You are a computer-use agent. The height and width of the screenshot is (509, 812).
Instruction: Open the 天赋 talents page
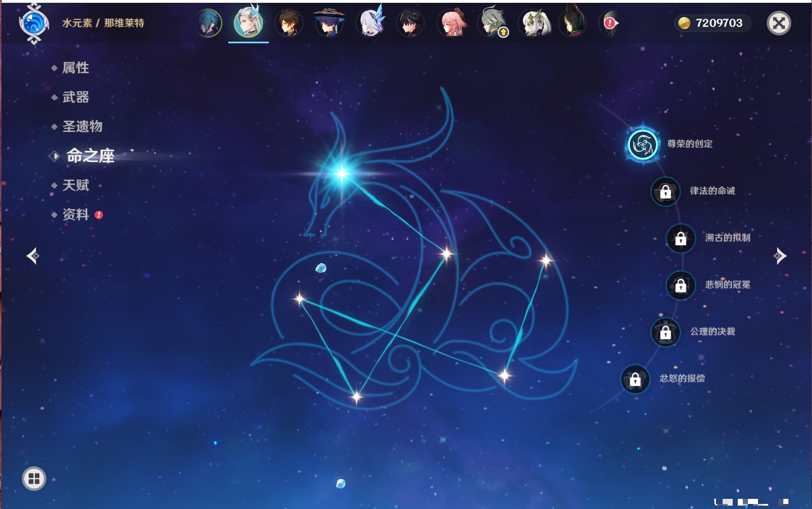click(76, 185)
